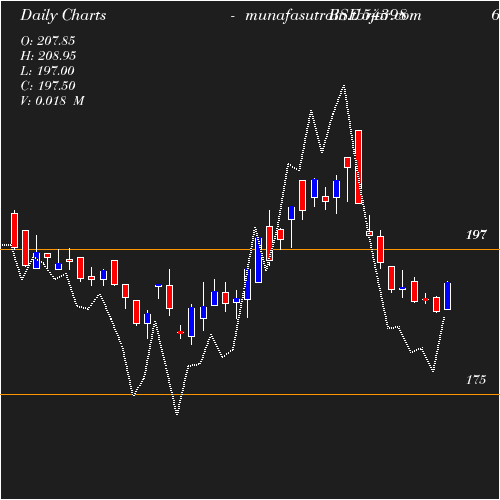Click the tallest red candlestick near the chart peak
Viewport: 500px width, 500px height.
pyautogui.click(x=358, y=167)
